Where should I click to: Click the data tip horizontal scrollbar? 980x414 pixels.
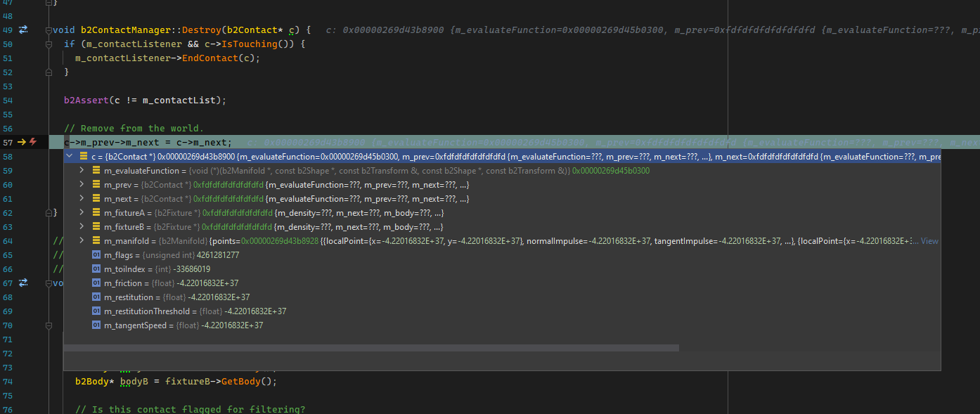click(x=371, y=347)
